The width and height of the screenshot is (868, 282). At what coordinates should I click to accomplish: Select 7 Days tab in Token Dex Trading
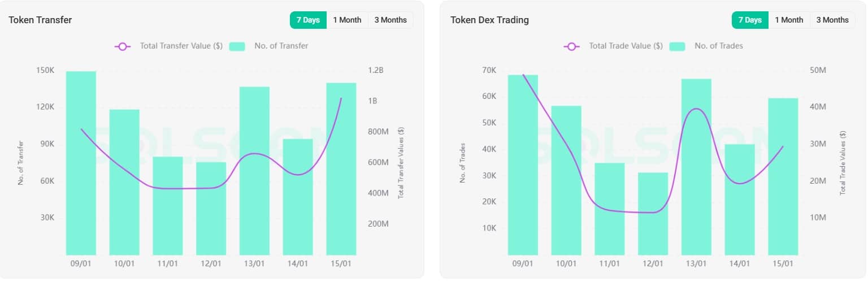(750, 20)
